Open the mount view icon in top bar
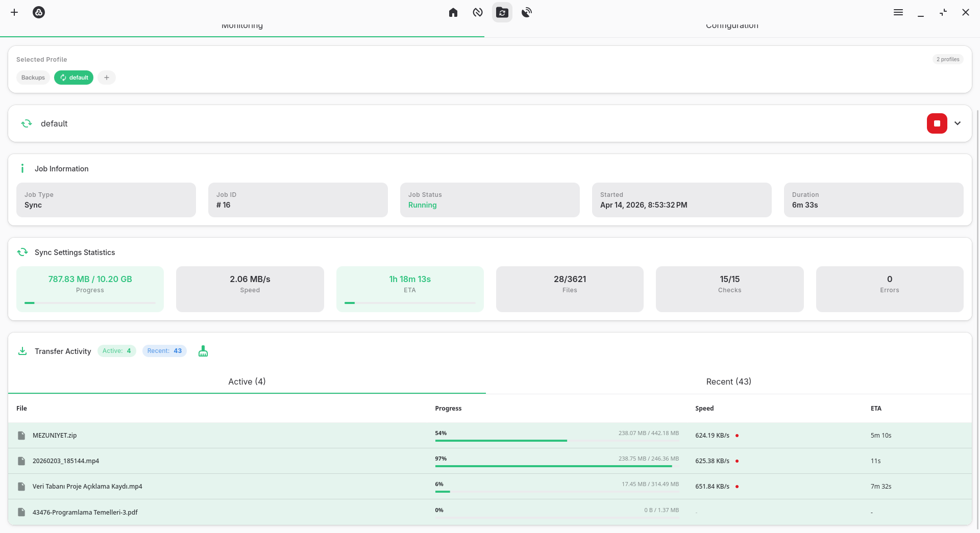This screenshot has width=980, height=533. [478, 12]
